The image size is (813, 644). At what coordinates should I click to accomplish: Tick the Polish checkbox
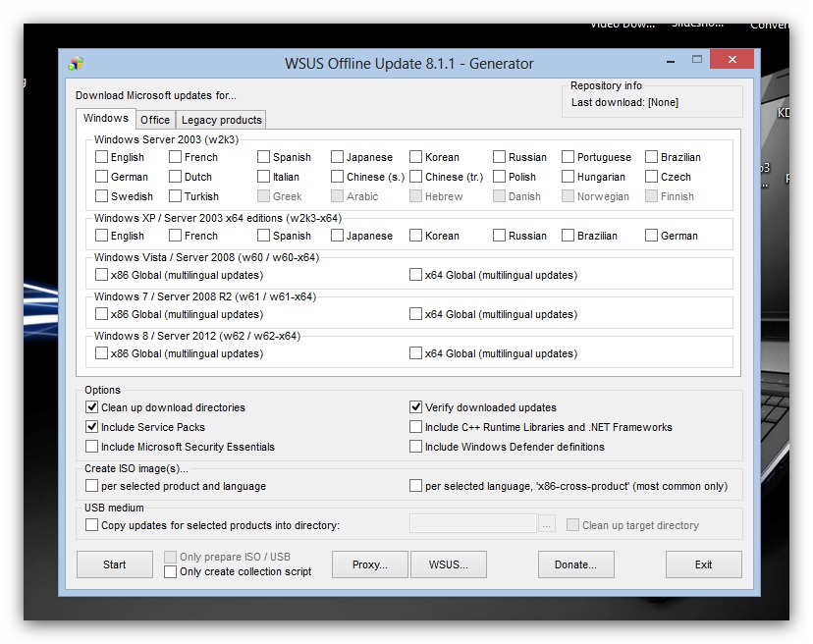[x=500, y=177]
